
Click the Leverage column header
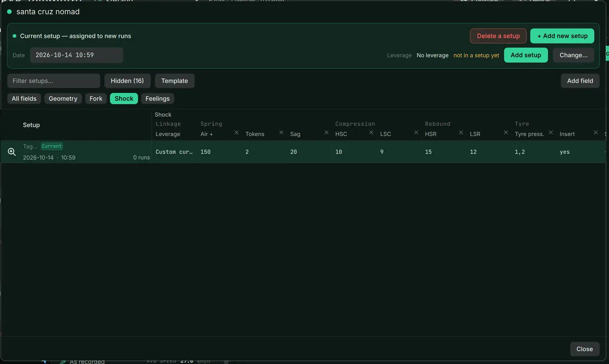pyautogui.click(x=168, y=134)
